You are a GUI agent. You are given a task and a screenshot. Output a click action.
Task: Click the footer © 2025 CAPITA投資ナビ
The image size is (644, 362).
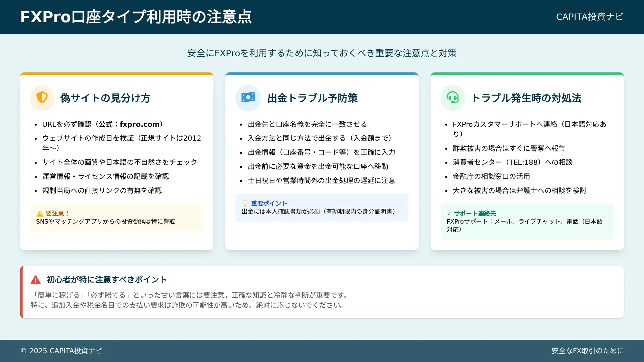click(x=61, y=351)
